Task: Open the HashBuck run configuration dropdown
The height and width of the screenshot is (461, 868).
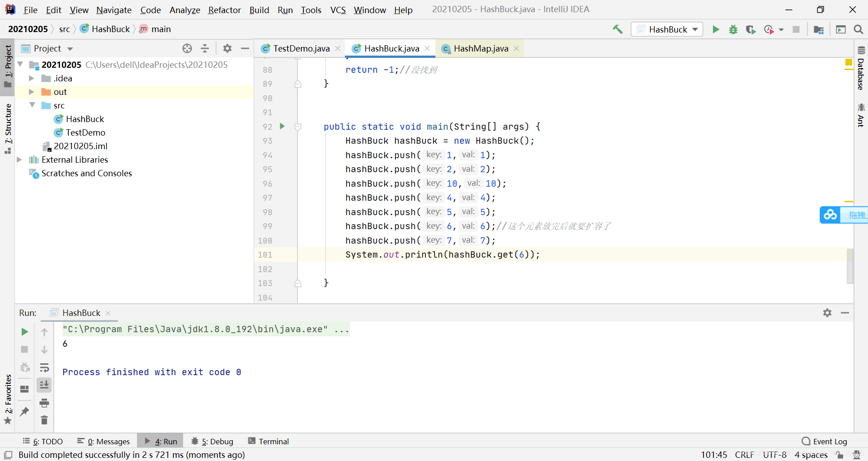Action: (667, 29)
